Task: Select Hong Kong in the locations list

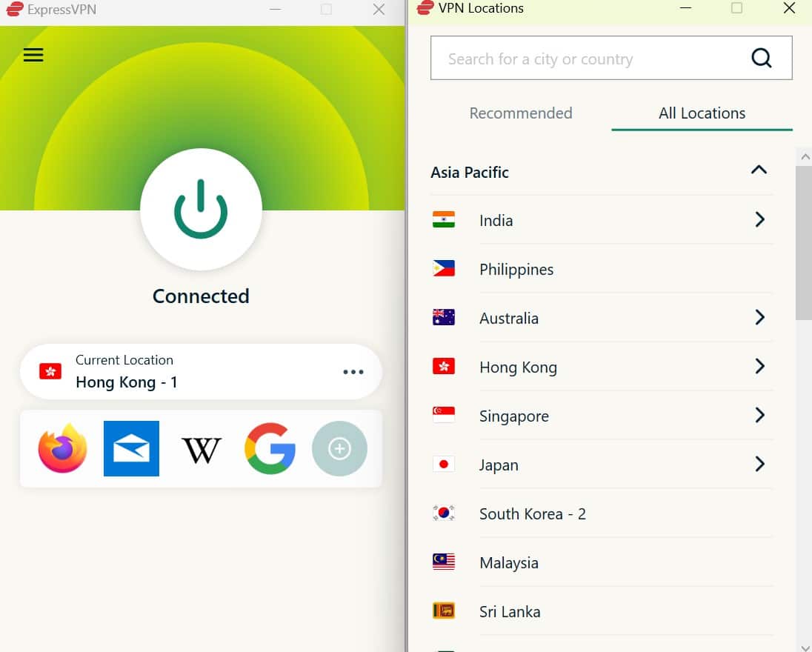Action: coord(602,367)
